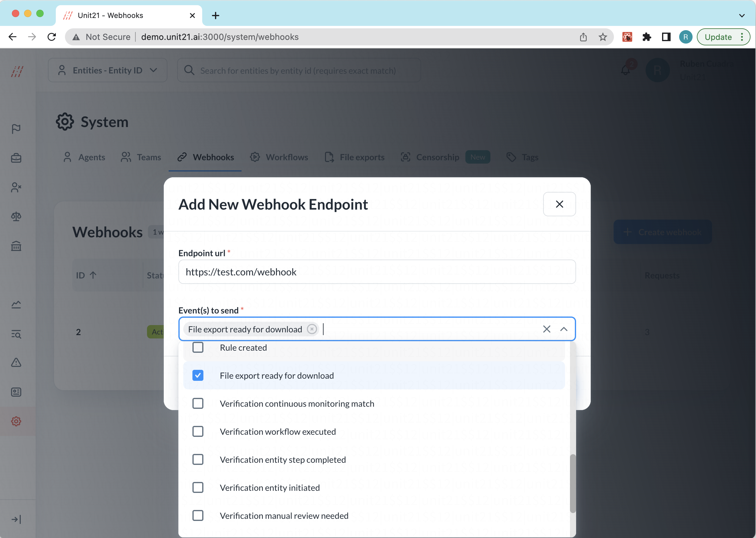Select Verification entity initiated option
The width and height of the screenshot is (756, 538).
point(270,488)
